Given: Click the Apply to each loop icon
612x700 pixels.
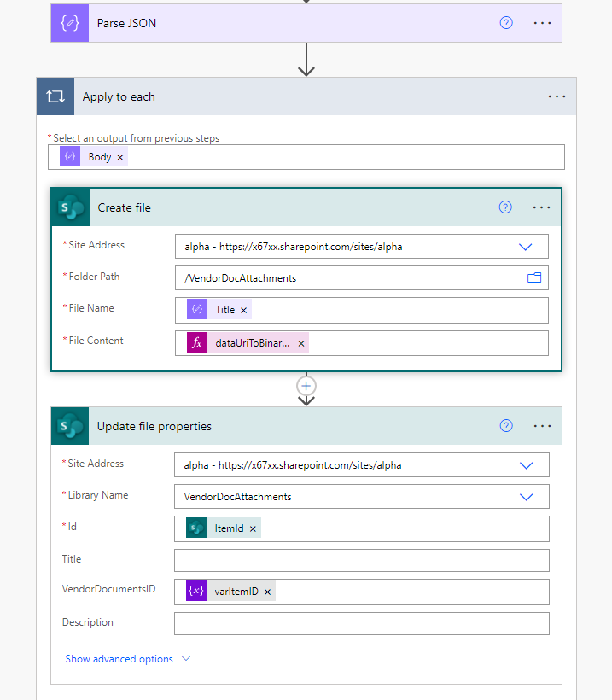Looking at the screenshot, I should click(x=55, y=96).
